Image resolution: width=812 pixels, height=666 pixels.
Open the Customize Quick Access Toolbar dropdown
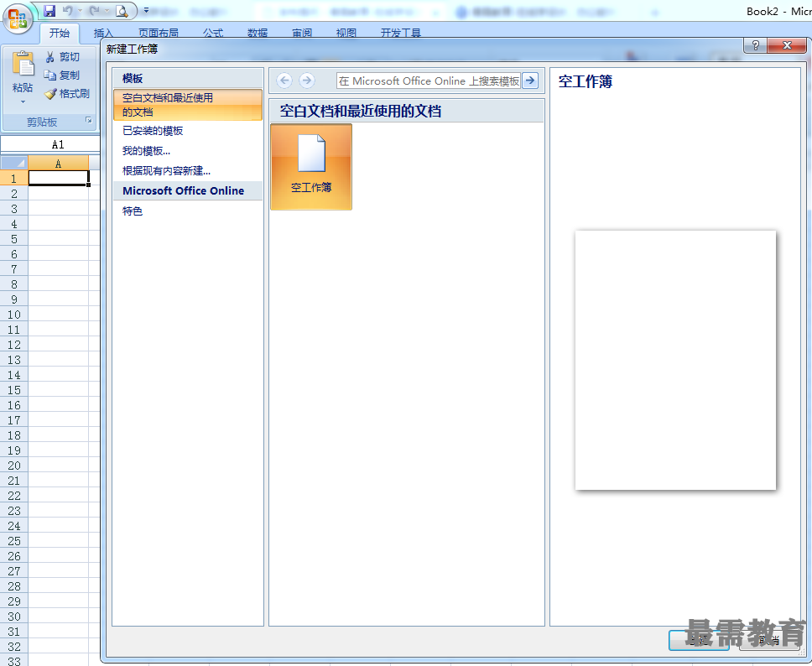(146, 10)
